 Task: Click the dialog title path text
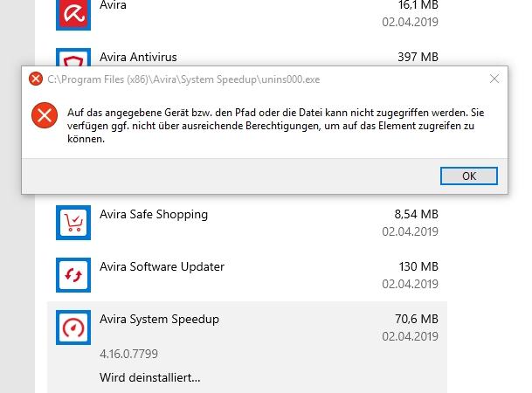coord(183,79)
